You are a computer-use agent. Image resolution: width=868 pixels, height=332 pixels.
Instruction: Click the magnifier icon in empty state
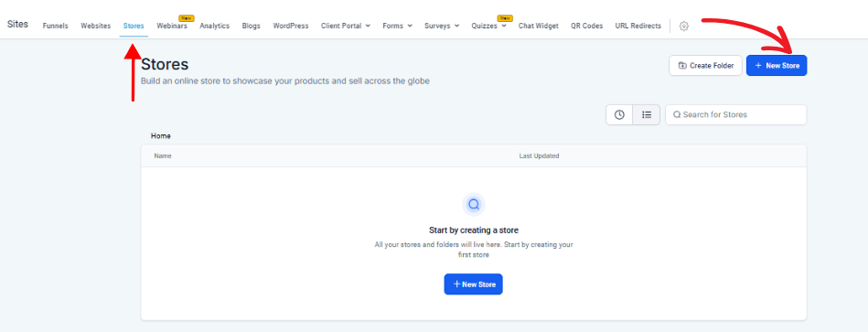[x=473, y=205]
